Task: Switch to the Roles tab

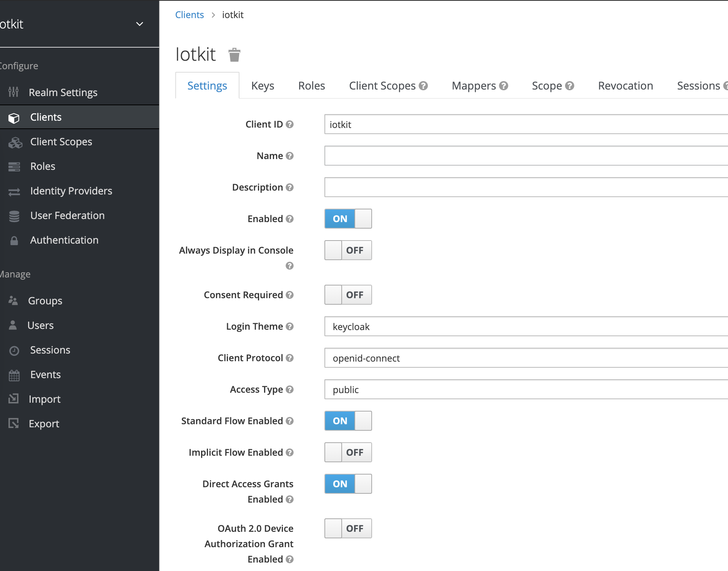Action: 312,86
